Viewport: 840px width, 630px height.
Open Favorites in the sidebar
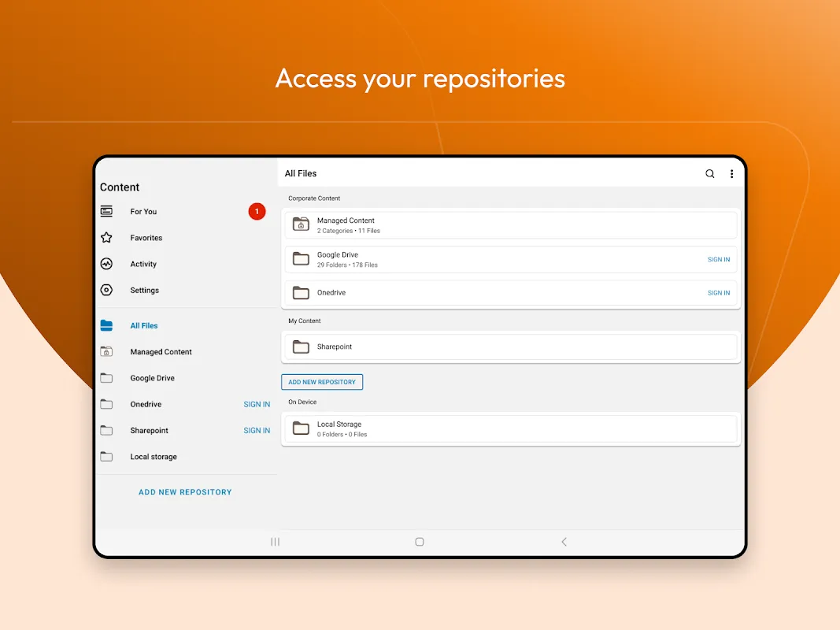(x=186, y=238)
